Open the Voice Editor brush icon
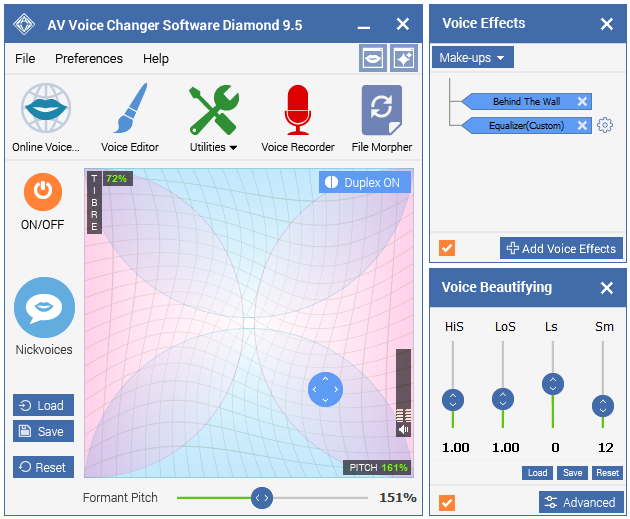Image resolution: width=630 pixels, height=519 pixels. tap(130, 110)
